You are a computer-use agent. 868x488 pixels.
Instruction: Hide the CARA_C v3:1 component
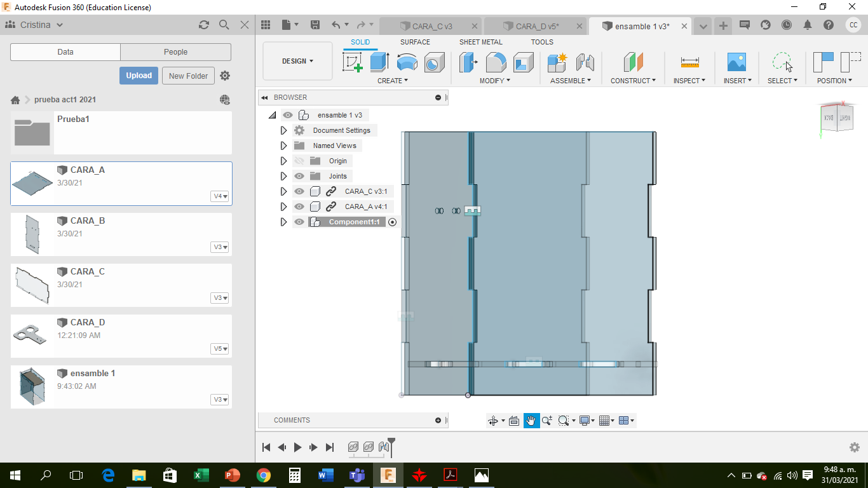coord(299,191)
